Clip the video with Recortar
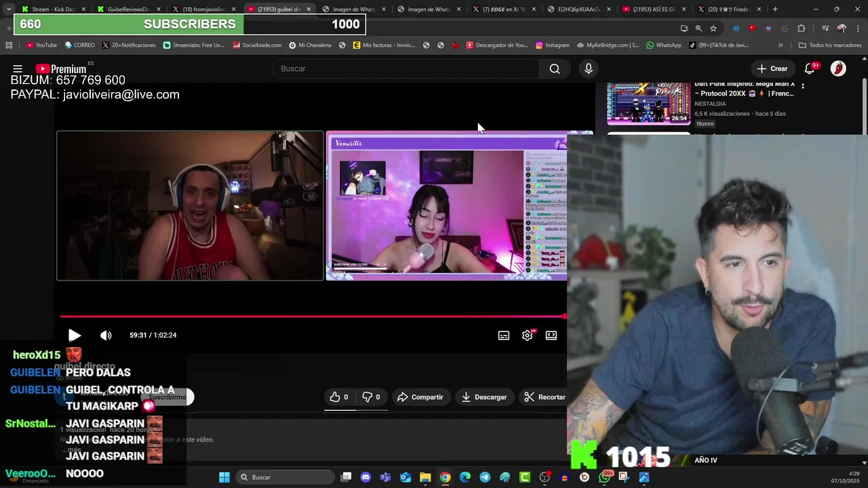 (x=545, y=397)
